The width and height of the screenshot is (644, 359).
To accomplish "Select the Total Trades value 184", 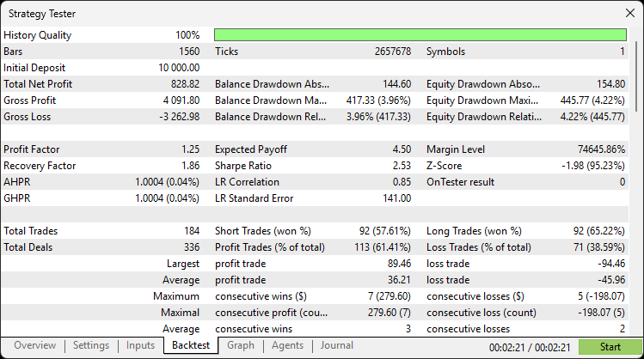I will (x=189, y=231).
